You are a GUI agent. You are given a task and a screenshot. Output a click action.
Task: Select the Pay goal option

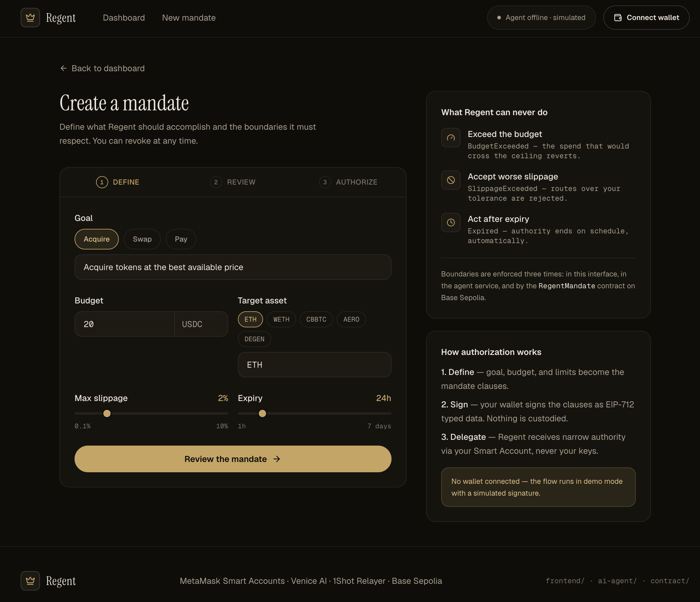[181, 239]
